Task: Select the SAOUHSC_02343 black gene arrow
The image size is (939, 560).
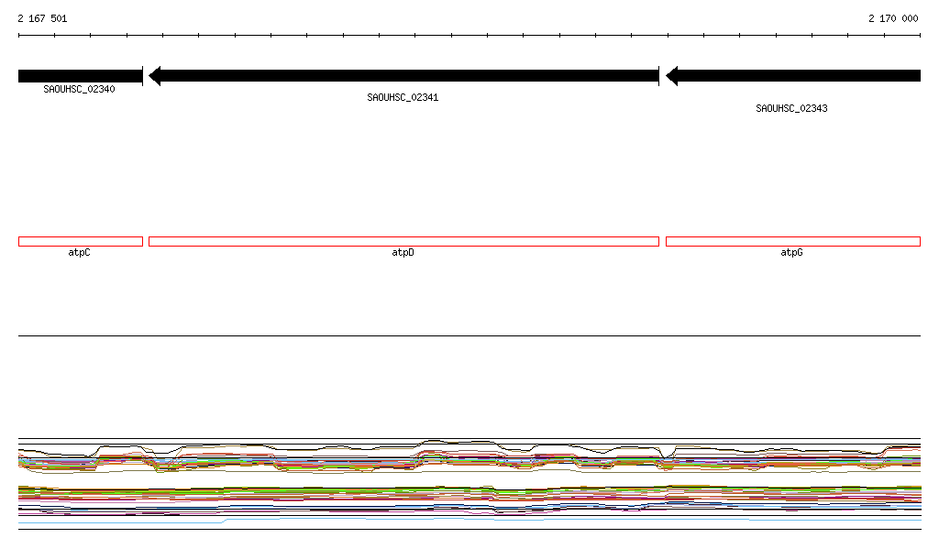Action: (x=793, y=76)
